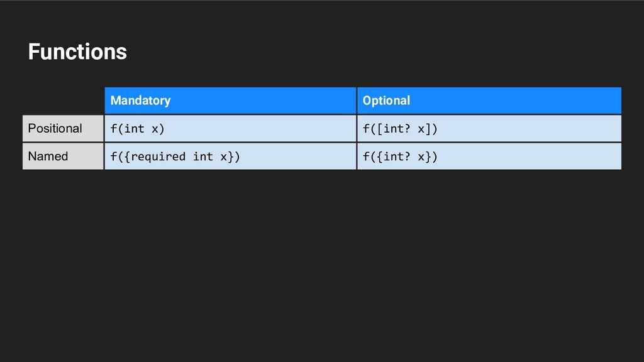Click the word "int" in "f(int x)"

pyautogui.click(x=134, y=129)
